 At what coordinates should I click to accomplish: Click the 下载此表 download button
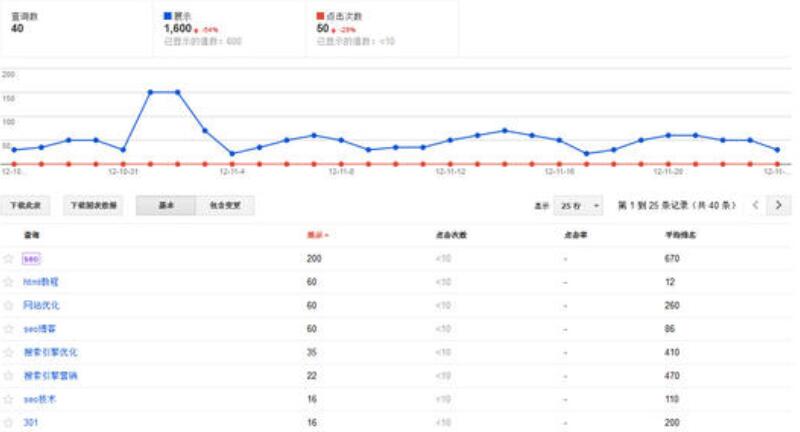coord(26,205)
